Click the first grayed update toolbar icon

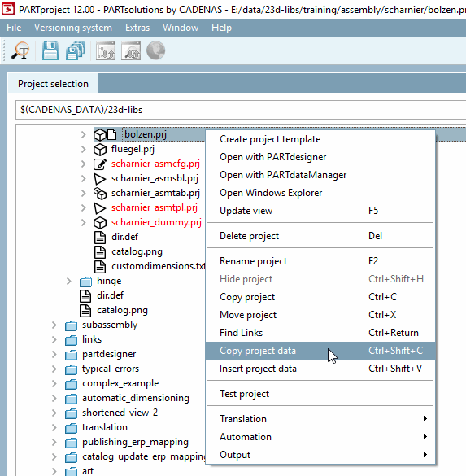tap(106, 50)
